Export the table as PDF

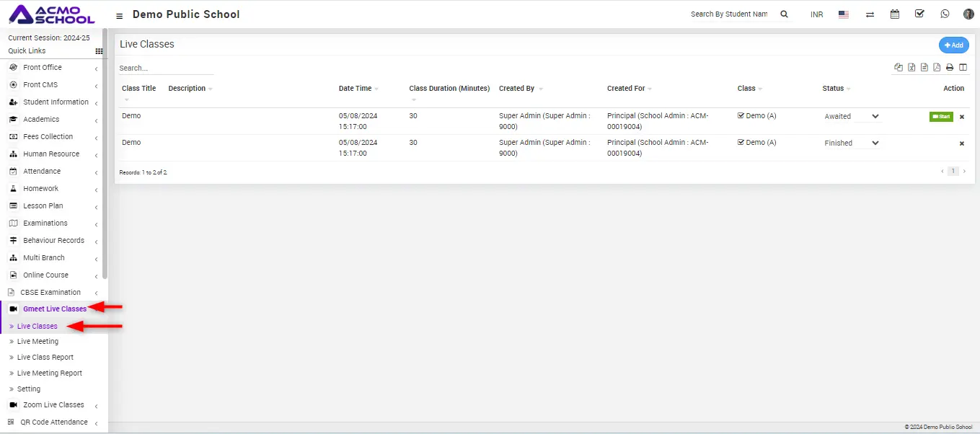click(x=937, y=68)
